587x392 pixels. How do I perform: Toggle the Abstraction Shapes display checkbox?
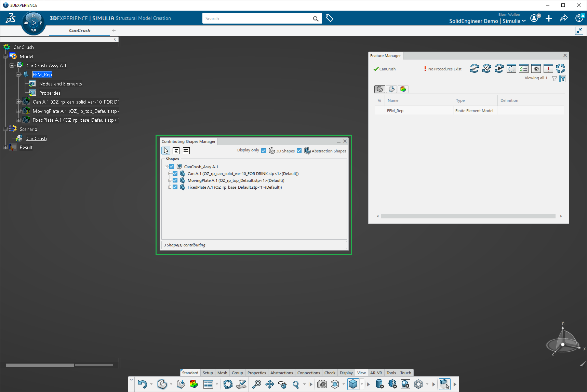(x=299, y=151)
